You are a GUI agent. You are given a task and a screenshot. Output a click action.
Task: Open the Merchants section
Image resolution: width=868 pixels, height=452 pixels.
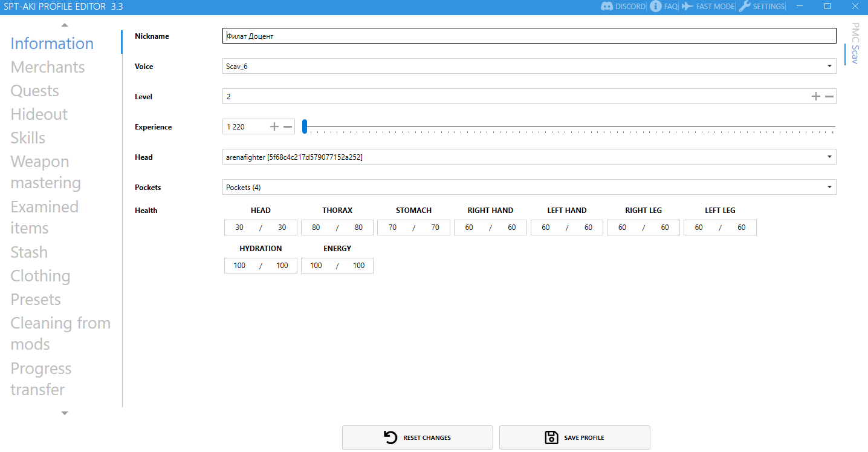(x=48, y=67)
